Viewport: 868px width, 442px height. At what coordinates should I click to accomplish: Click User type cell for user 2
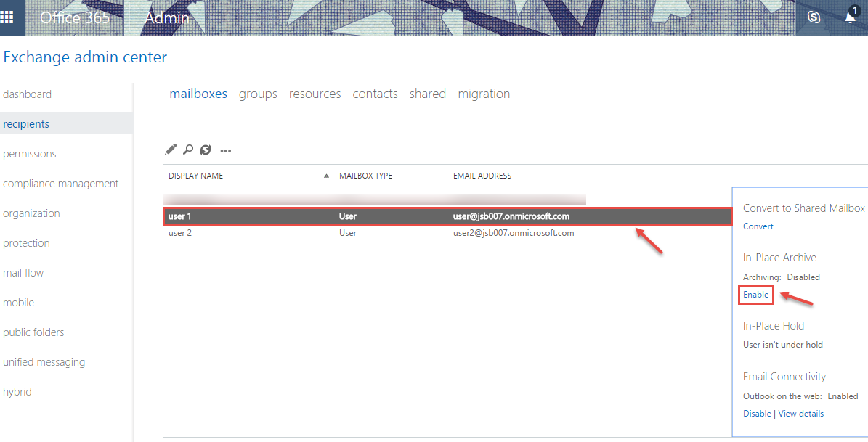point(348,233)
